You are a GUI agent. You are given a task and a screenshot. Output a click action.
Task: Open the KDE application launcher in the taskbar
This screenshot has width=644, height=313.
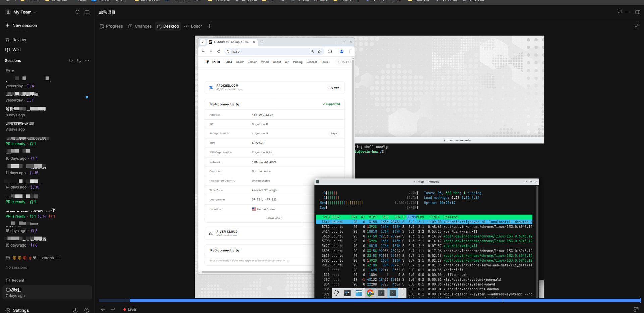coord(337,293)
